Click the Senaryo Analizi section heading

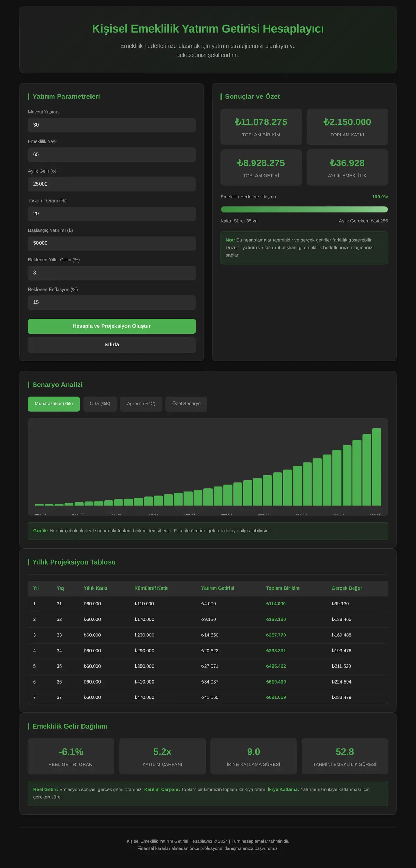coord(58,385)
